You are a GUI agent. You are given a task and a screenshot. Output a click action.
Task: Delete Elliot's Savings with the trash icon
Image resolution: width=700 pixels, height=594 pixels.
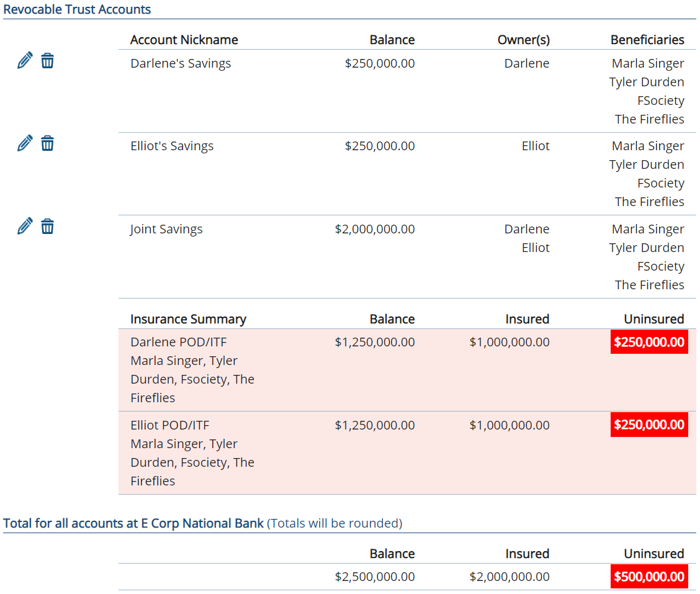click(x=48, y=143)
